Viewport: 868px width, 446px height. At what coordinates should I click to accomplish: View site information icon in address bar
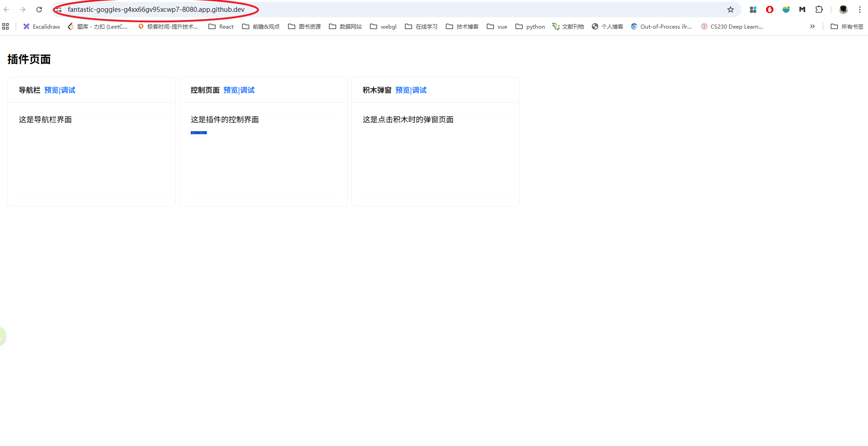pyautogui.click(x=58, y=10)
